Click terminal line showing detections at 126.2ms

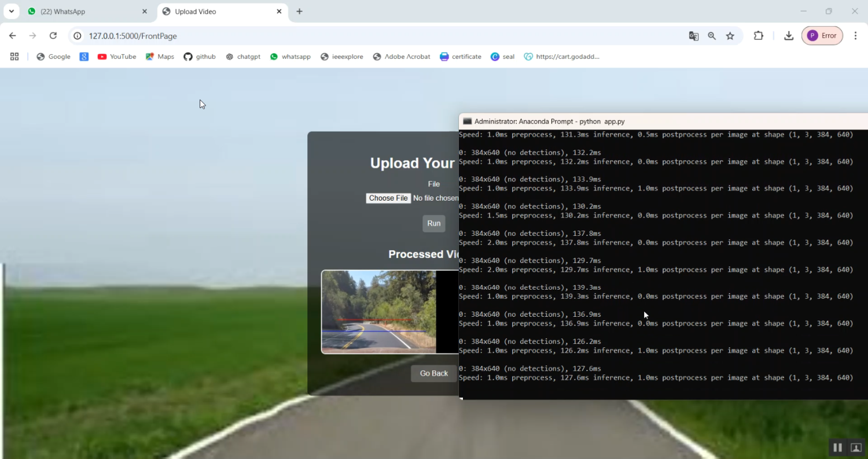pos(530,342)
